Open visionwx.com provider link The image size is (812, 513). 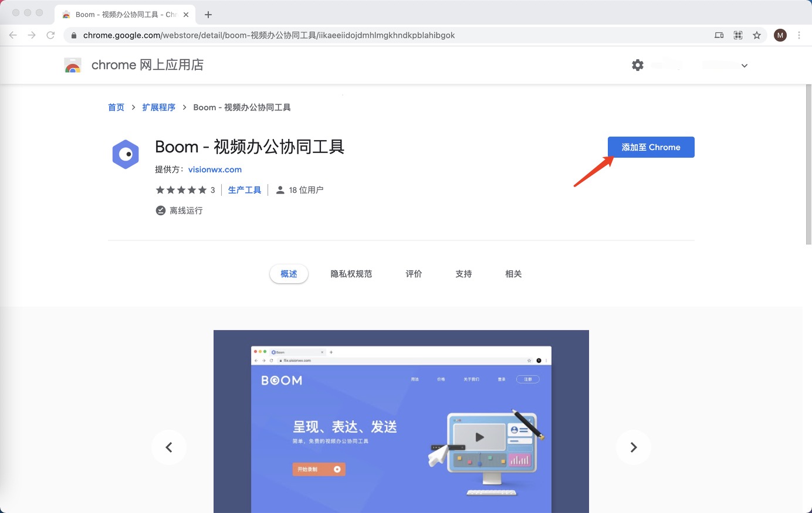[215, 169]
